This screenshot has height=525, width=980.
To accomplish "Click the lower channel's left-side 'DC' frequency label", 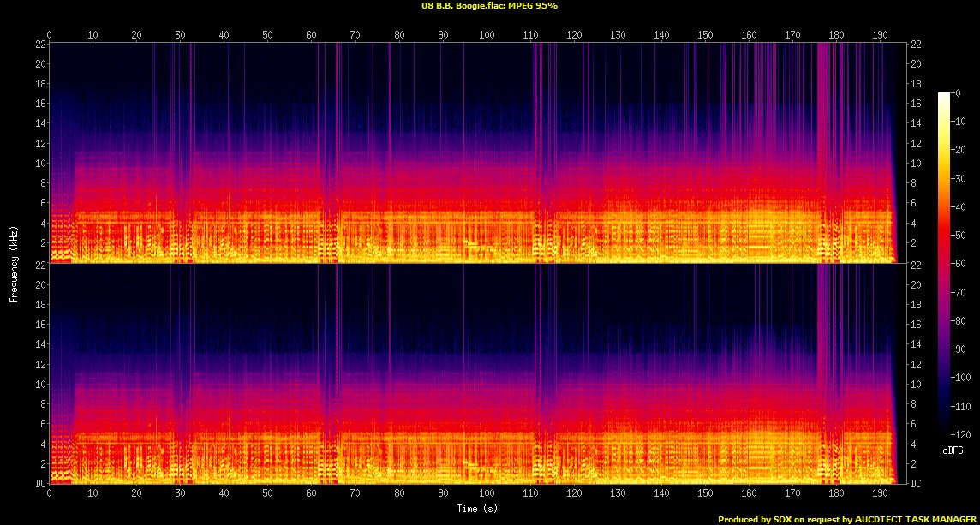I will click(x=39, y=484).
